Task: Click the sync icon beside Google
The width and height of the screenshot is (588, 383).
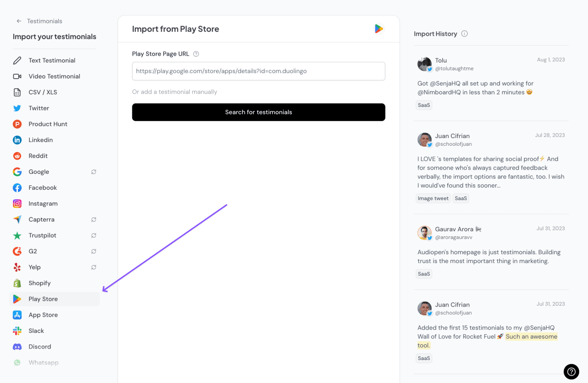Action: click(94, 172)
